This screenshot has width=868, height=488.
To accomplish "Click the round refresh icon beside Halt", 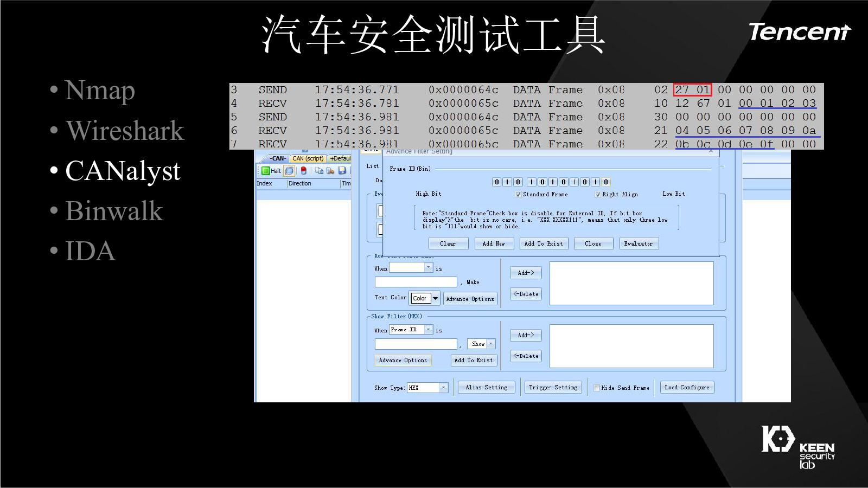I will (290, 171).
